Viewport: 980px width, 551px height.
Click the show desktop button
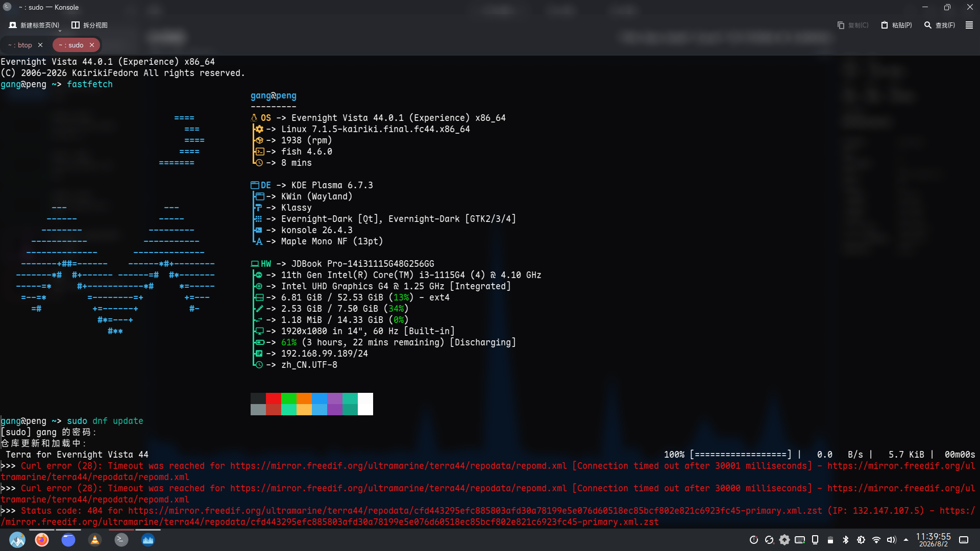[x=964, y=540]
